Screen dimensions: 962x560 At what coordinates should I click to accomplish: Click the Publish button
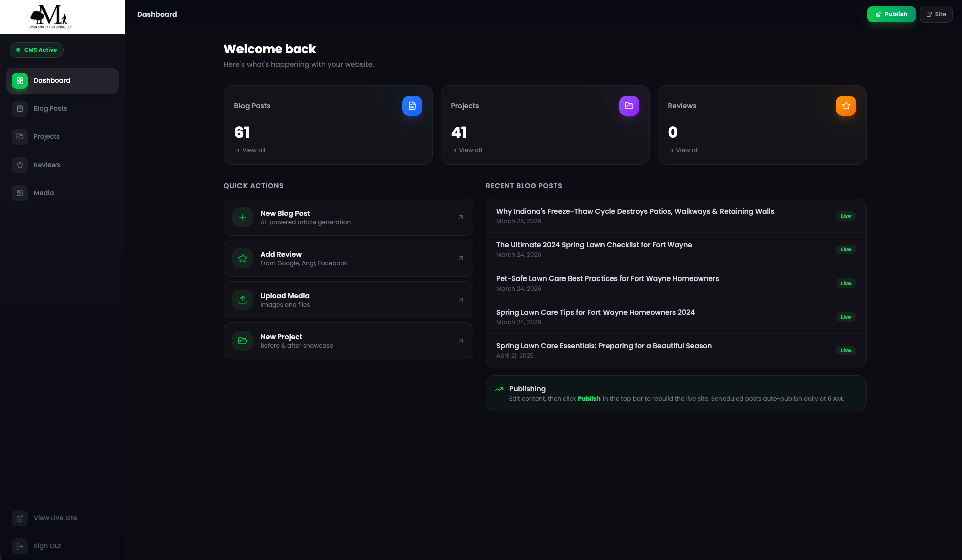(x=891, y=14)
